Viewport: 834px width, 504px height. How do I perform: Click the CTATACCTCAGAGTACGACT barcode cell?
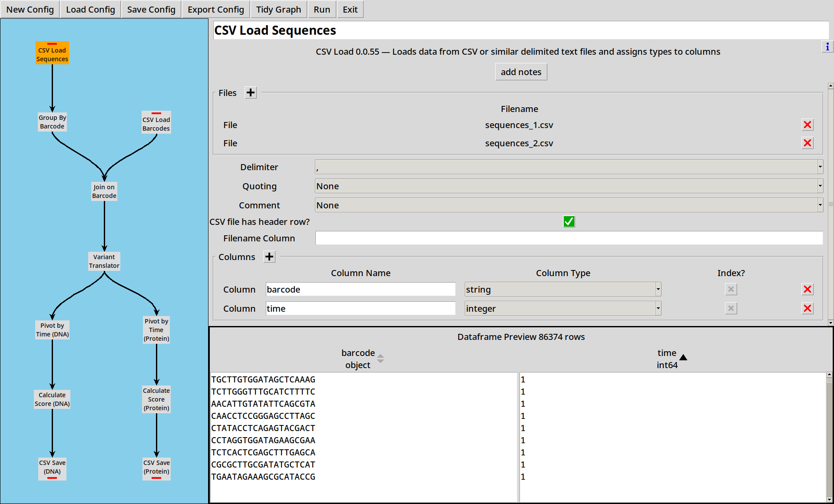coord(263,428)
